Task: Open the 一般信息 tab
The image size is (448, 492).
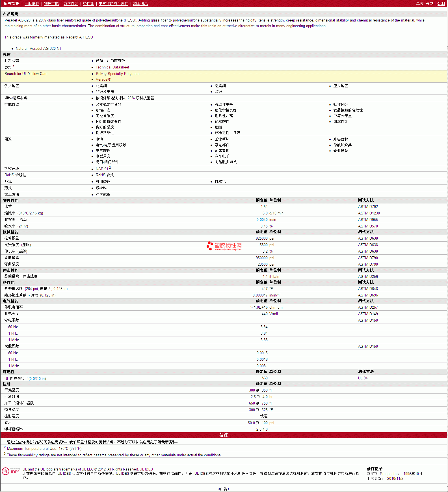Action: (x=32, y=3)
